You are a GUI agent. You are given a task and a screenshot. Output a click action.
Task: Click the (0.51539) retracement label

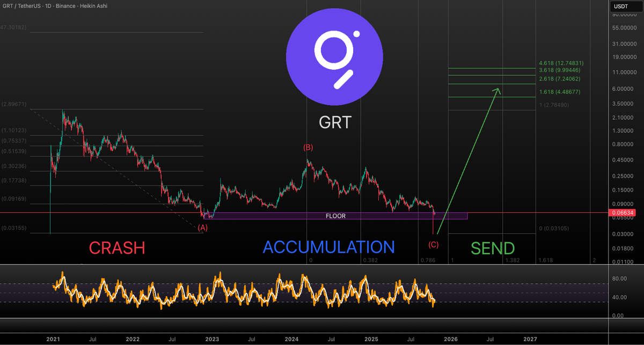[13, 152]
